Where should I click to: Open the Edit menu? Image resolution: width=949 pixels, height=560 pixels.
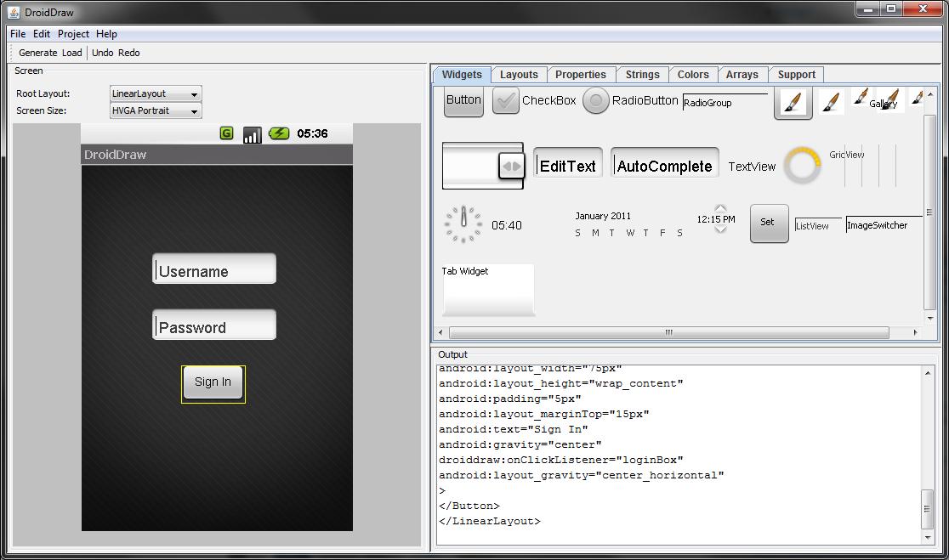point(42,34)
